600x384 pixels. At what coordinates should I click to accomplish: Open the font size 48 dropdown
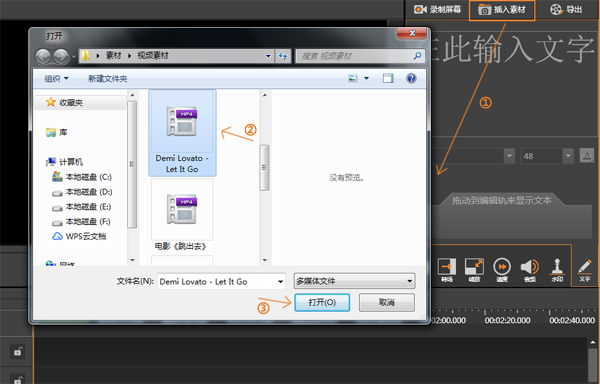pos(568,156)
